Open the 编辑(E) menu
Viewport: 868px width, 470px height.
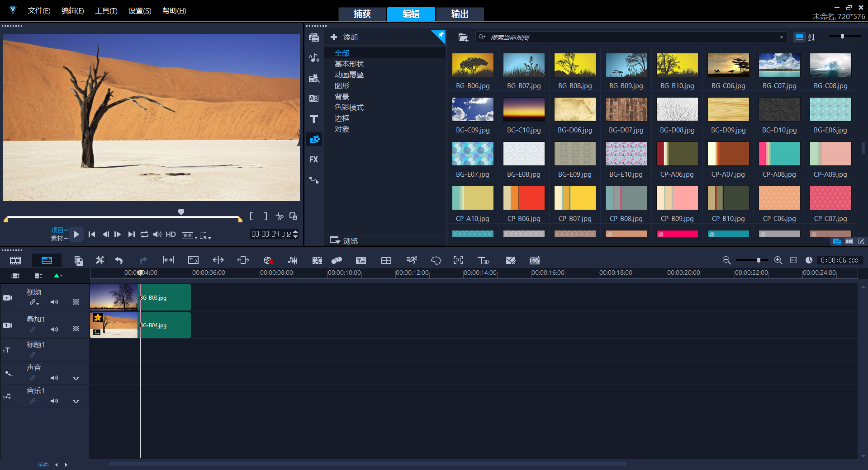(x=73, y=11)
